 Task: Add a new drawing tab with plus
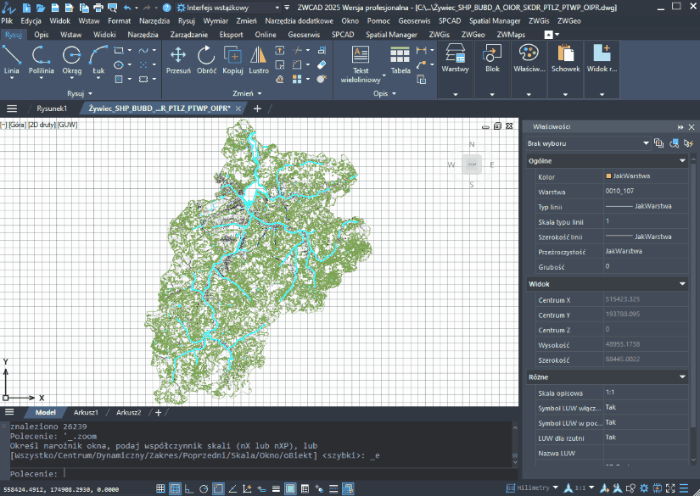[x=257, y=108]
